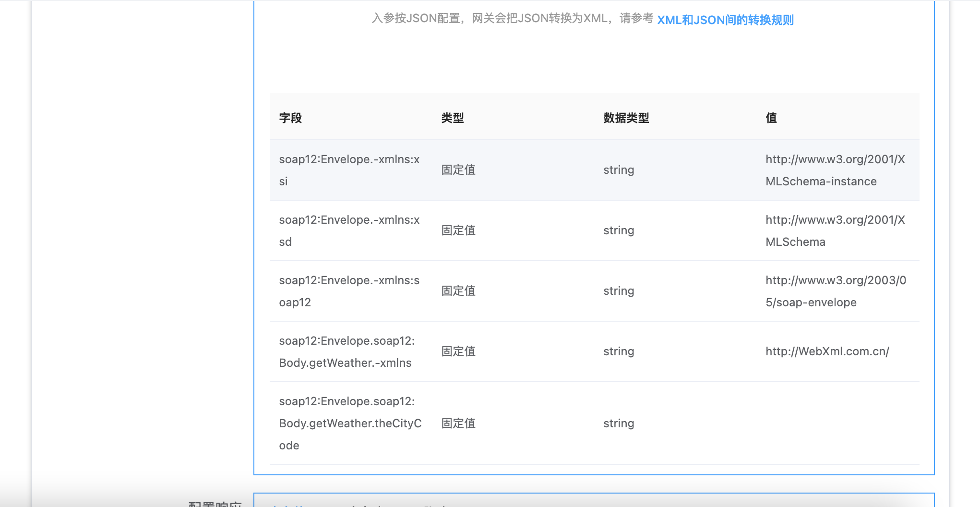The height and width of the screenshot is (507, 980).
Task: Click 固定值 in the theCityCode row
Action: coord(458,423)
